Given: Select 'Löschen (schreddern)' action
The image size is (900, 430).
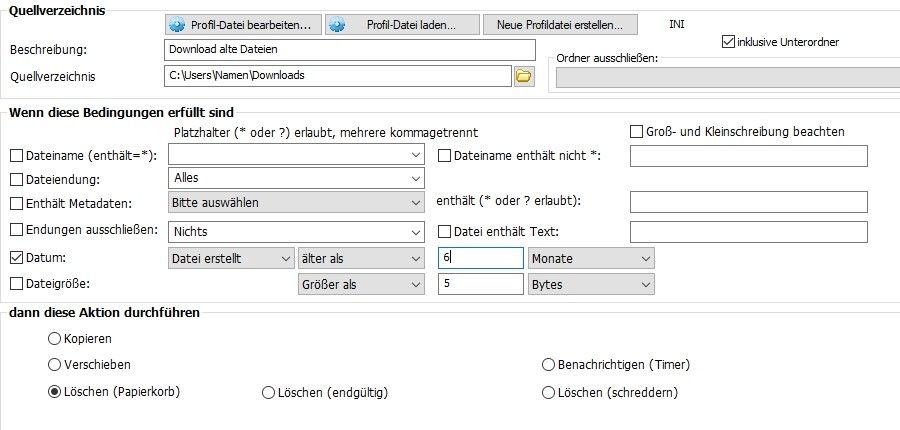Looking at the screenshot, I should point(548,393).
